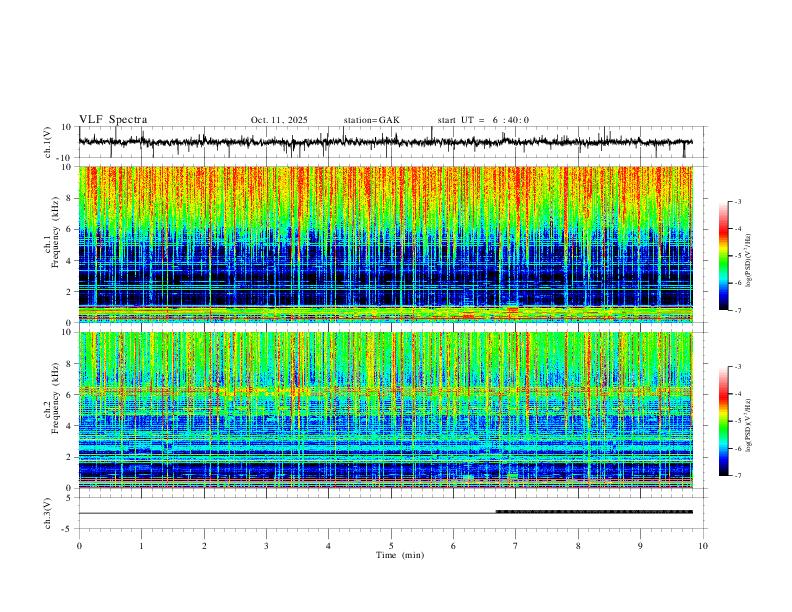Click time axis tick label '0'

[79, 546]
